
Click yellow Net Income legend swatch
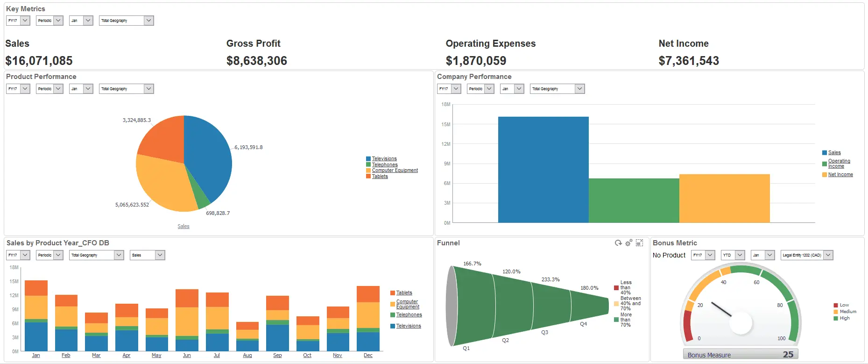[x=825, y=175]
